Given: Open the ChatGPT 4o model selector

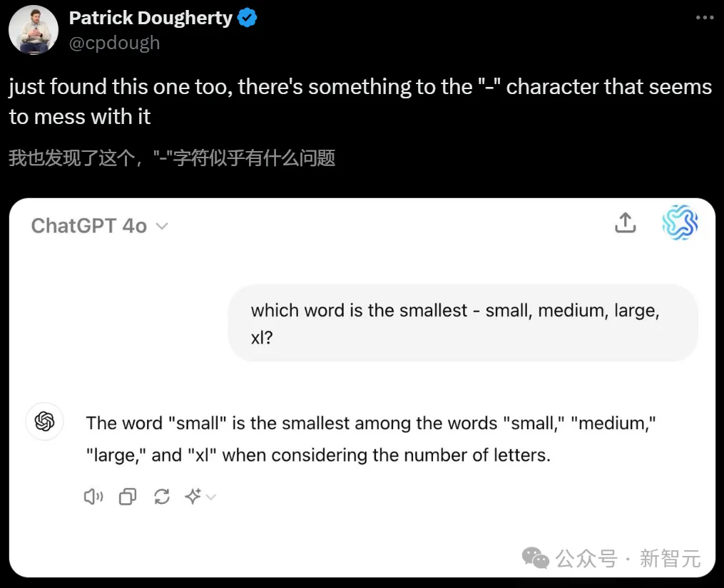Looking at the screenshot, I should (89, 226).
